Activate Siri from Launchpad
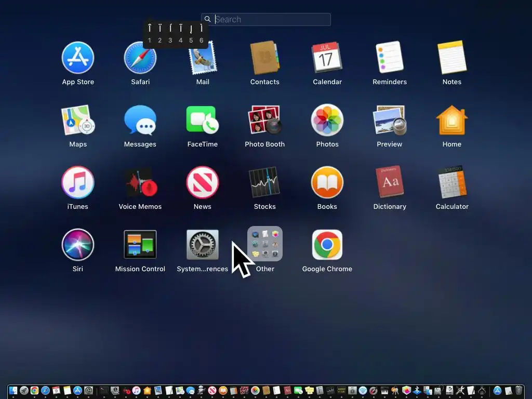This screenshot has height=399, width=532. pos(78,245)
